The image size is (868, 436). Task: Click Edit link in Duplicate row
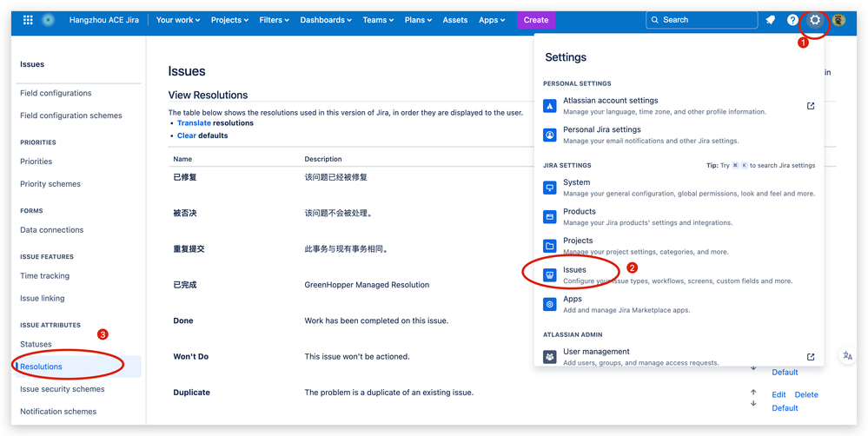point(779,394)
